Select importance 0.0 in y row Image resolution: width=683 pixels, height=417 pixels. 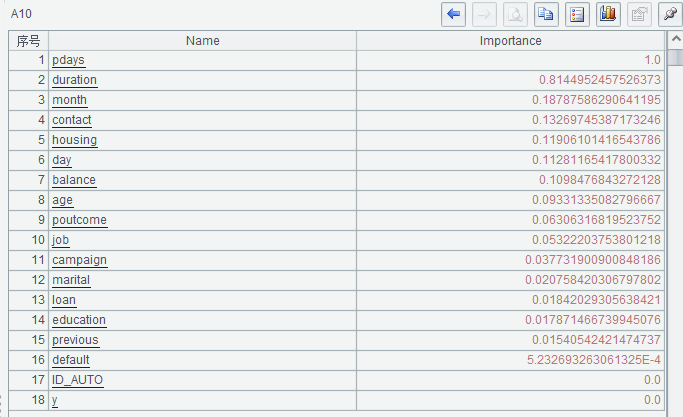[x=652, y=401]
